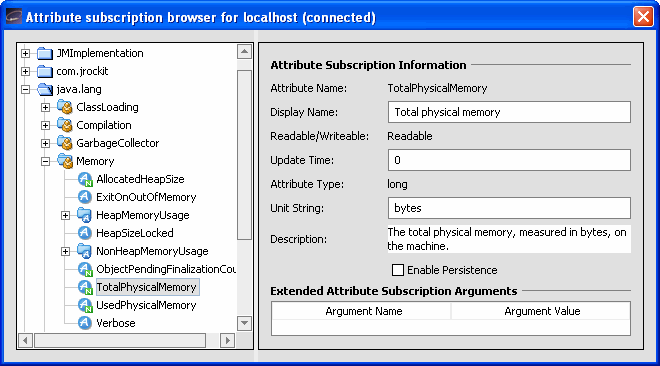Select the UsedPhysicalMemory attribute
The height and width of the screenshot is (366, 660).
pos(146,305)
